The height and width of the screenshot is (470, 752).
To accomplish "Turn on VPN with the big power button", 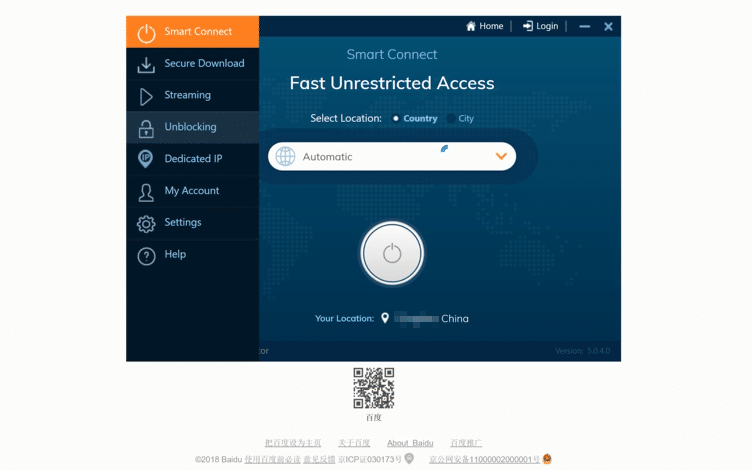I will coord(392,253).
